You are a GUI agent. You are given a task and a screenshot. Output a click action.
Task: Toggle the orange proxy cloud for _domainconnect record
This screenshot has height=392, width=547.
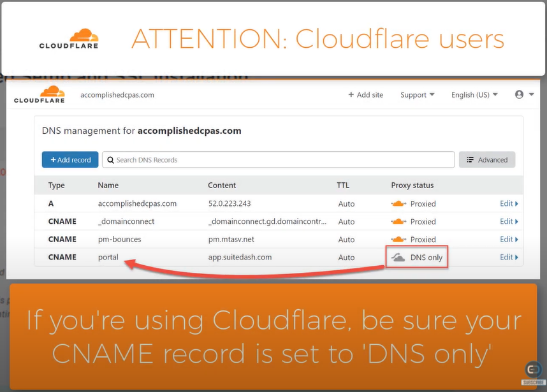[398, 221]
